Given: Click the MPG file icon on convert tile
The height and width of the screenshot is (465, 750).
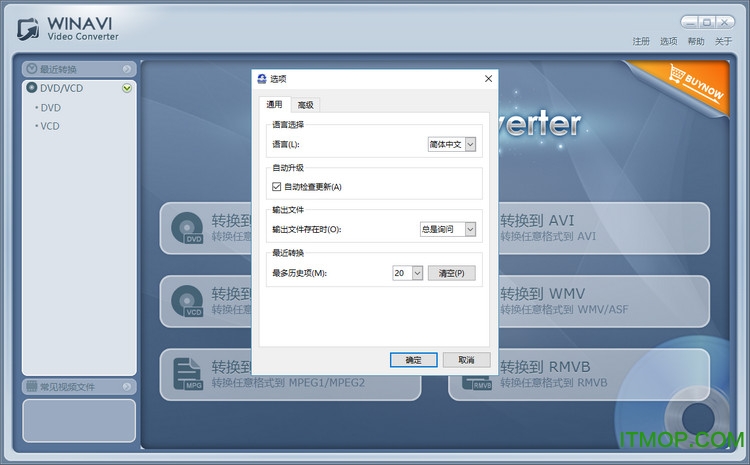Looking at the screenshot, I should pos(187,374).
